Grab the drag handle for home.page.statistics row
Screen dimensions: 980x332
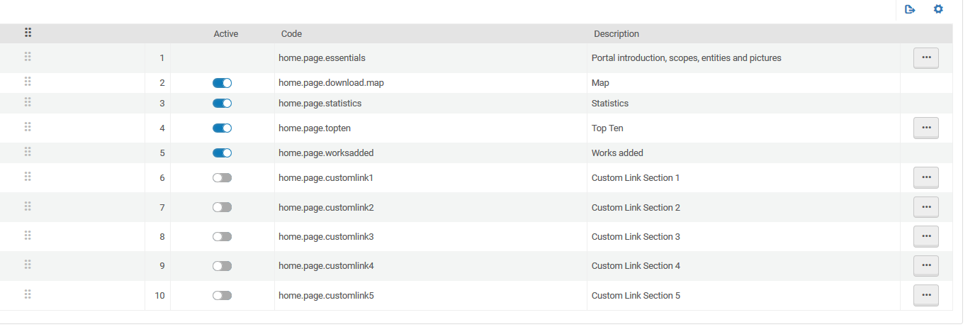28,103
